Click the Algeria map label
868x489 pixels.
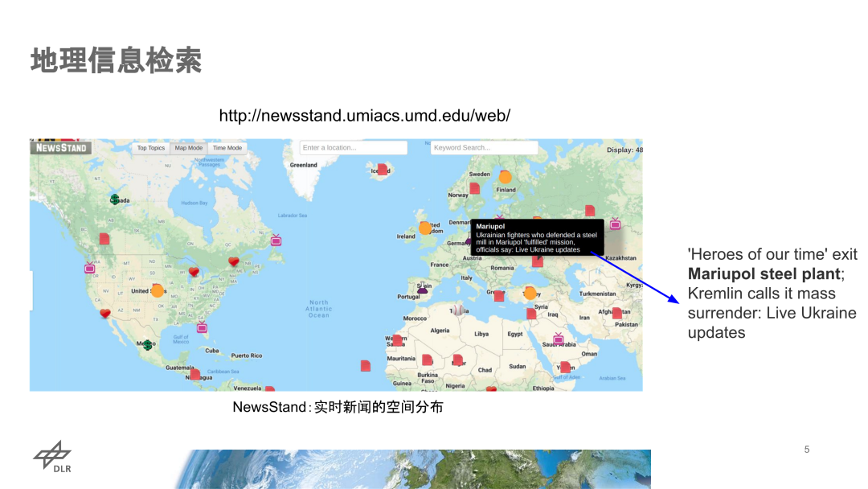[x=440, y=331]
